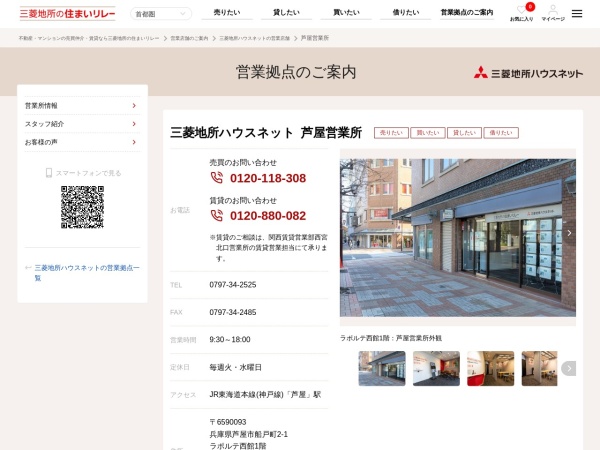Advance thumbnail strip with round arrow

coord(569,368)
